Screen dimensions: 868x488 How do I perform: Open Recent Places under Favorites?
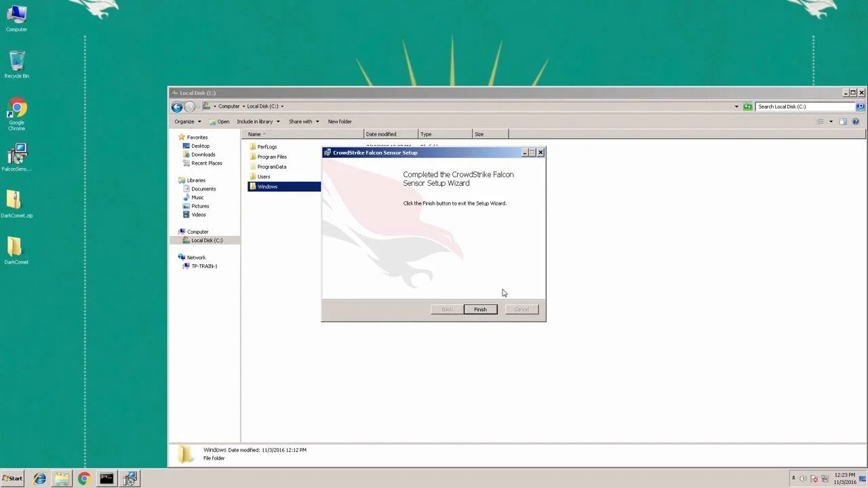point(202,163)
